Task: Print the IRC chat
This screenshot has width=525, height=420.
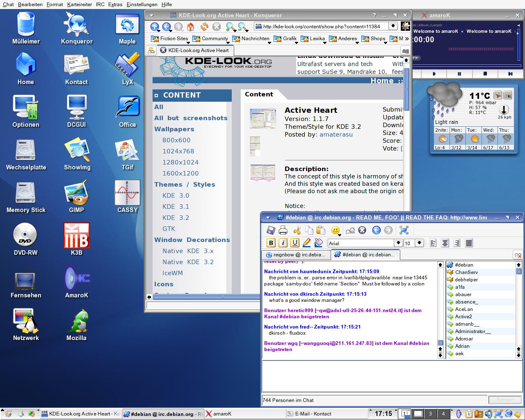Action: coord(283,230)
